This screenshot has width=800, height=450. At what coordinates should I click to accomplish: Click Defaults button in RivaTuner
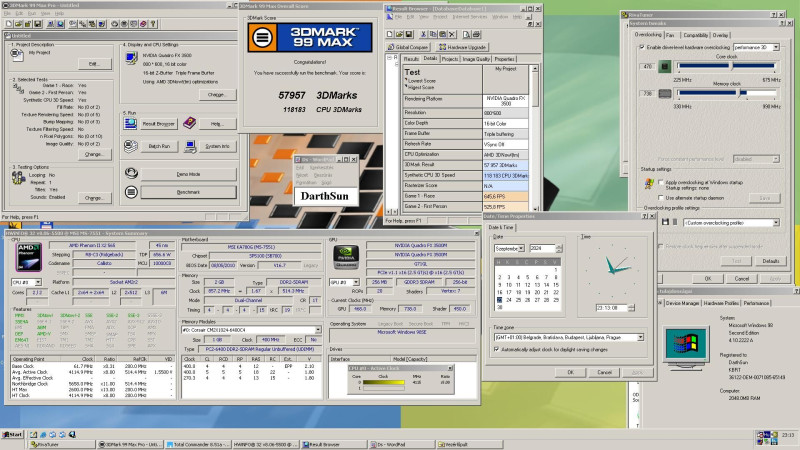pos(770,261)
